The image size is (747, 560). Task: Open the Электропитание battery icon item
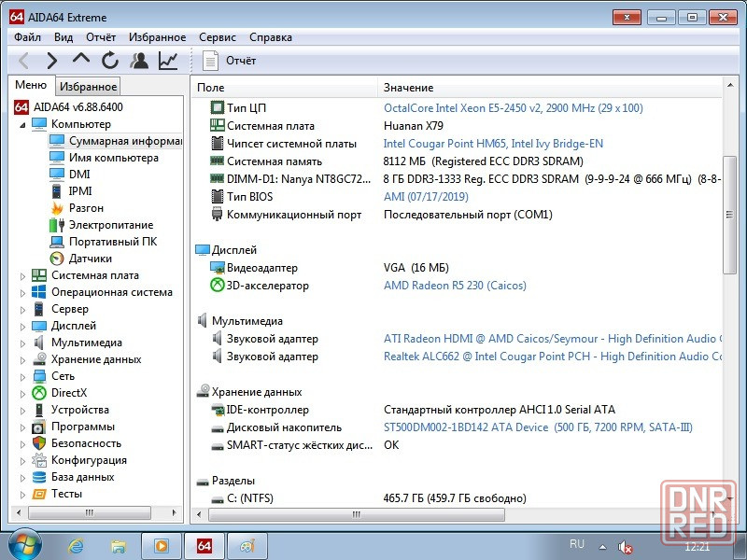57,225
